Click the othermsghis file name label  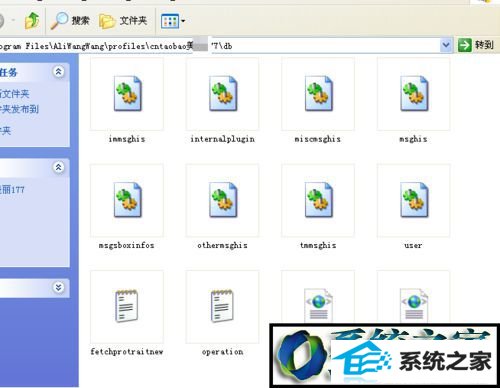[x=222, y=245]
